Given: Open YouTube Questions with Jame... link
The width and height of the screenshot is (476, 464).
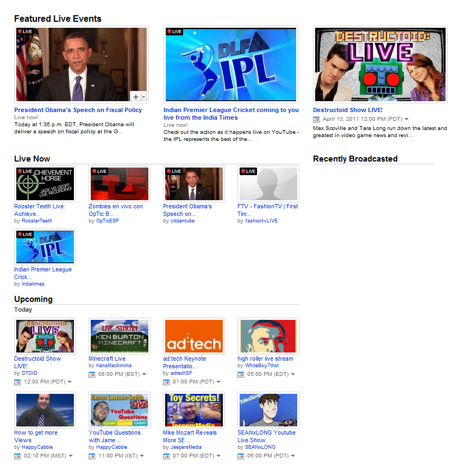Looking at the screenshot, I should click(x=115, y=436).
